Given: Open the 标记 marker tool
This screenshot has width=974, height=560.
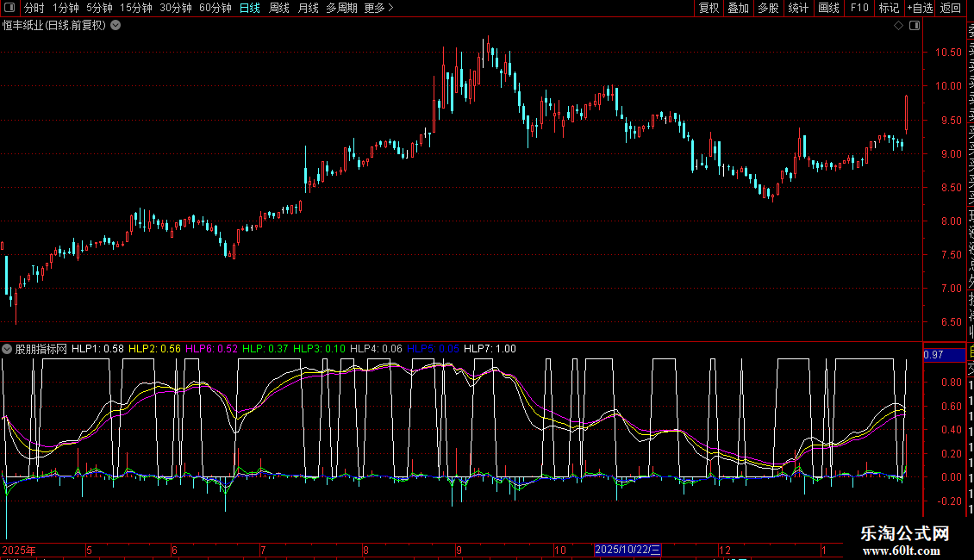Looking at the screenshot, I should coord(888,8).
